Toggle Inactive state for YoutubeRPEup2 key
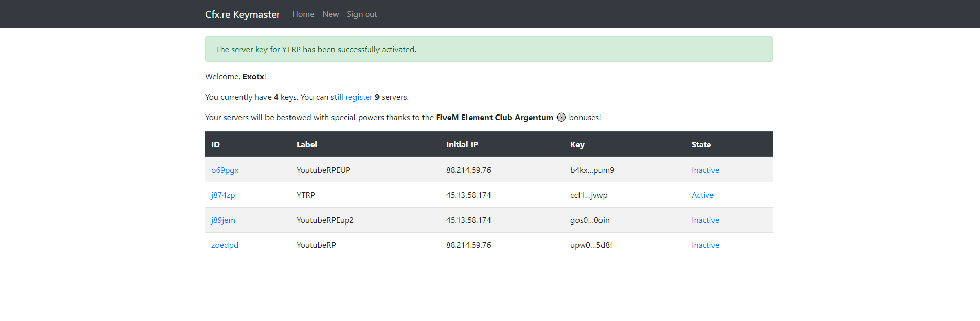This screenshot has width=980, height=321. click(x=705, y=220)
